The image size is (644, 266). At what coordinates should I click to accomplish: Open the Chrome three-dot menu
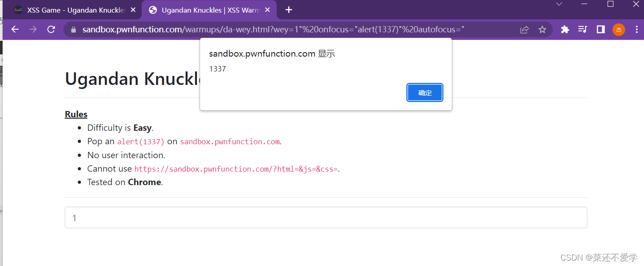pyautogui.click(x=636, y=30)
